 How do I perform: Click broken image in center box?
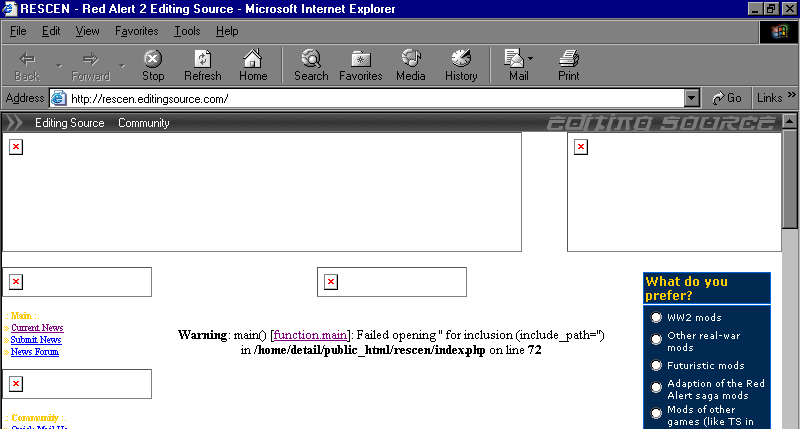[x=331, y=282]
